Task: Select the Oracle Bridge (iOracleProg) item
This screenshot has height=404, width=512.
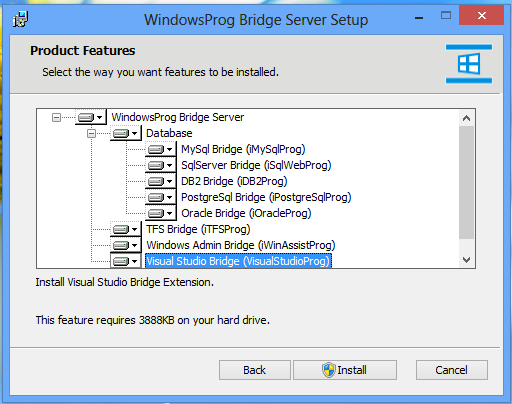Action: (246, 213)
